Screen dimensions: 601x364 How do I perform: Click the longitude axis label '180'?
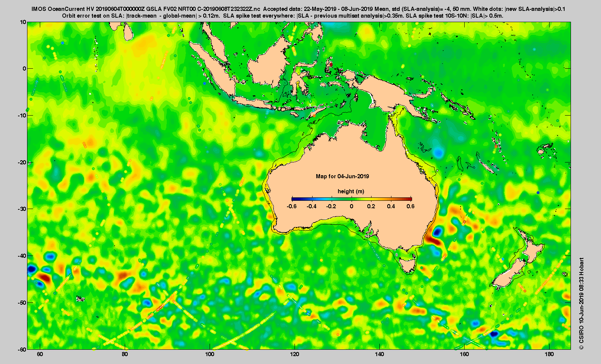(549, 354)
